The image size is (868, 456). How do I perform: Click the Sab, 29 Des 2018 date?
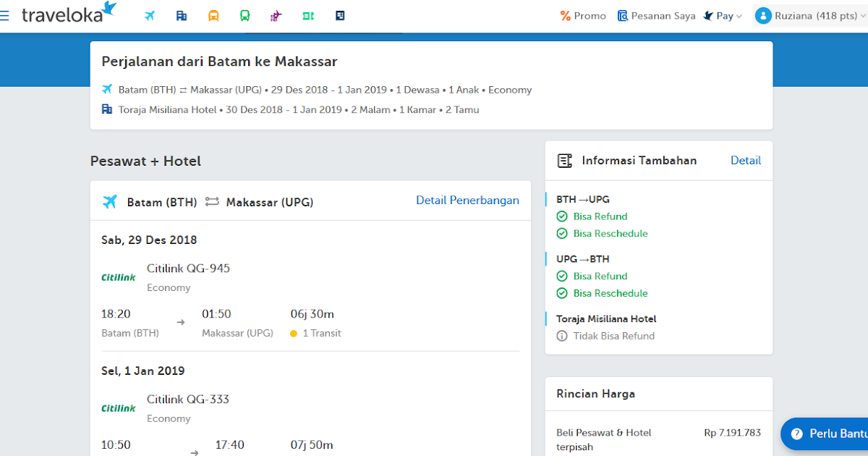(x=149, y=240)
